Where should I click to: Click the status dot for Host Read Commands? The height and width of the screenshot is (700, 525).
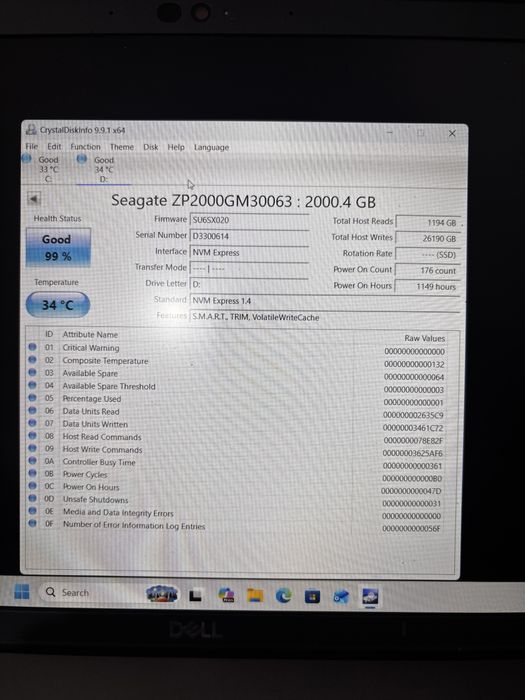(x=33, y=435)
